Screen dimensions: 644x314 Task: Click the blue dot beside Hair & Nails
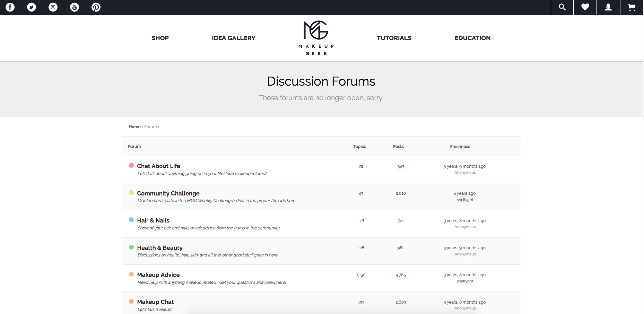131,220
